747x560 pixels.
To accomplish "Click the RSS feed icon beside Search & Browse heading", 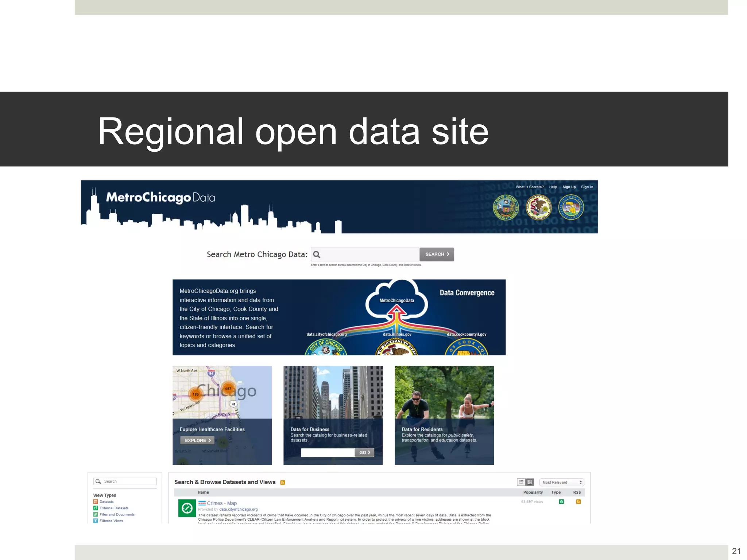I will (x=282, y=482).
